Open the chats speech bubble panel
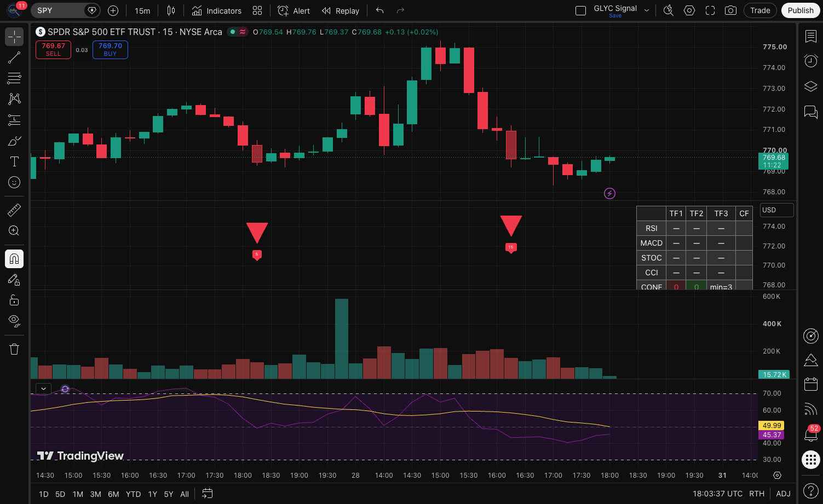 pos(810,112)
